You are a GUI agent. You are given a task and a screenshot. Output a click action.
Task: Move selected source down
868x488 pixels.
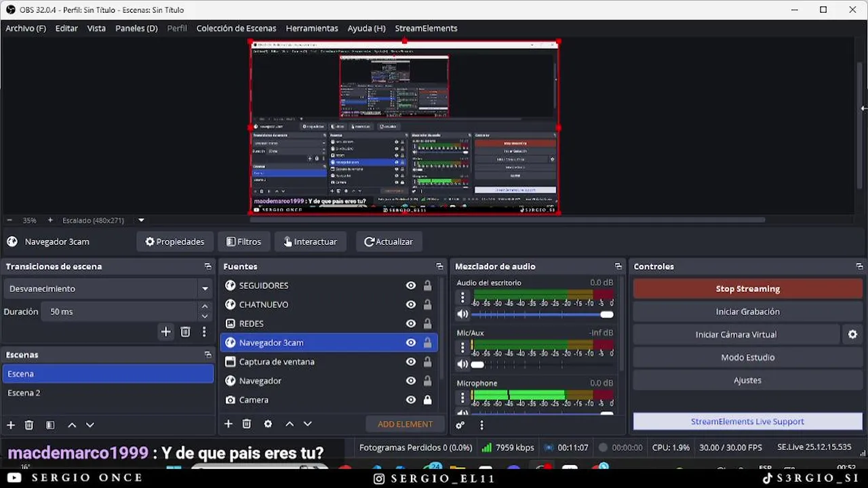pos(307,424)
